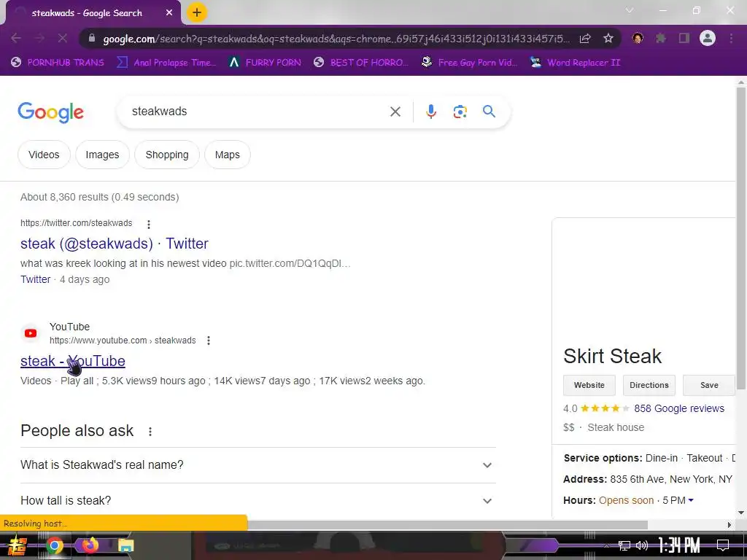747x560 pixels.
Task: Submit search with magnifier icon
Action: point(489,112)
